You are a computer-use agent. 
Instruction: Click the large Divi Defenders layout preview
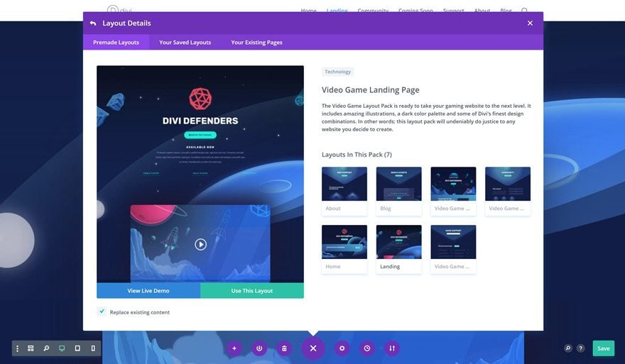click(200, 175)
